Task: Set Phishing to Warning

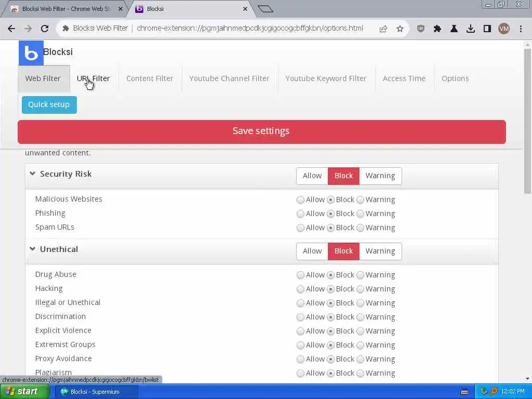Action: click(x=361, y=214)
